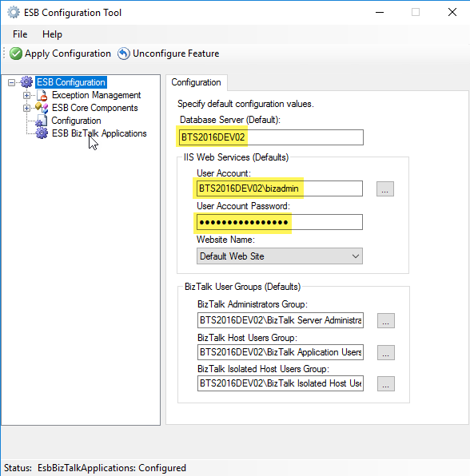This screenshot has height=476, width=470.
Task: Click the ESB Configuration Tool title bar icon
Action: 14,13
